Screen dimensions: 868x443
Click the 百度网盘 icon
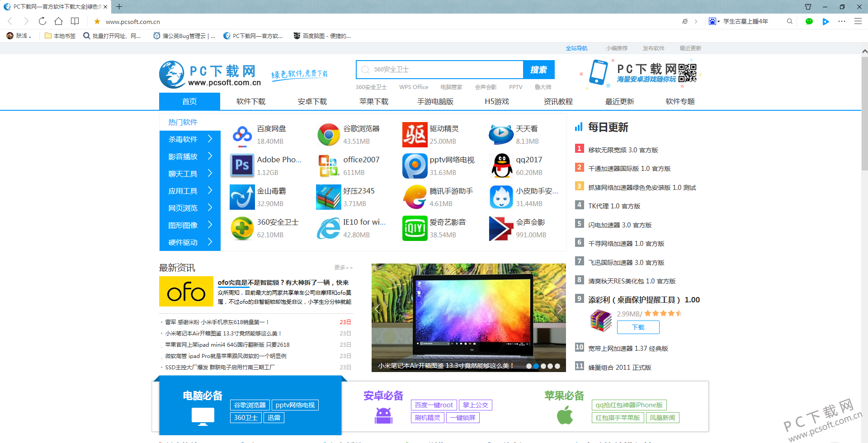pyautogui.click(x=242, y=134)
